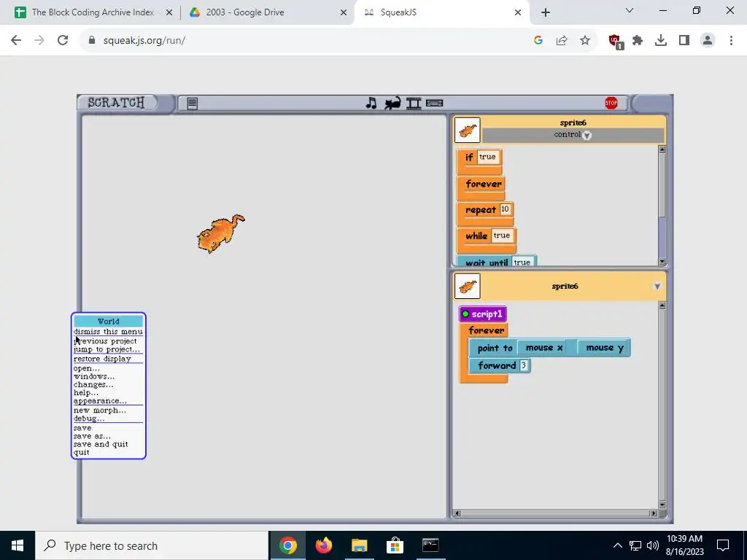Click the 'true' field of the while block
Image resolution: width=747 pixels, height=560 pixels.
click(x=502, y=236)
